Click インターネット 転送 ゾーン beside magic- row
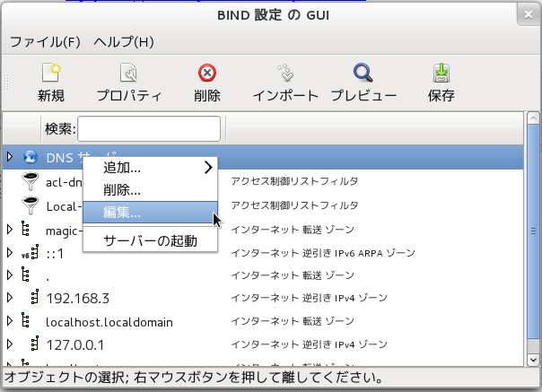 tap(293, 230)
